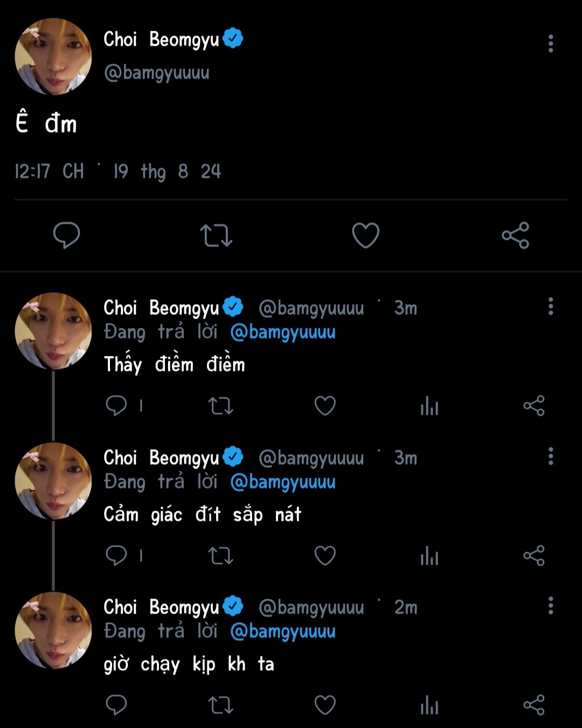
Task: Like the "Thấy điềm điềm" reply
Action: click(x=324, y=406)
